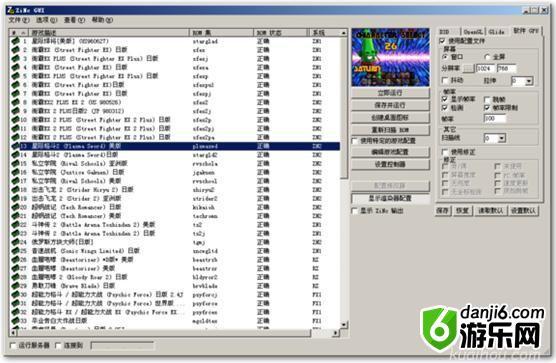Image resolution: width=556 pixels, height=363 pixels.
Task: Click the chip icon of entry 29 brvblade
Action: [15, 286]
